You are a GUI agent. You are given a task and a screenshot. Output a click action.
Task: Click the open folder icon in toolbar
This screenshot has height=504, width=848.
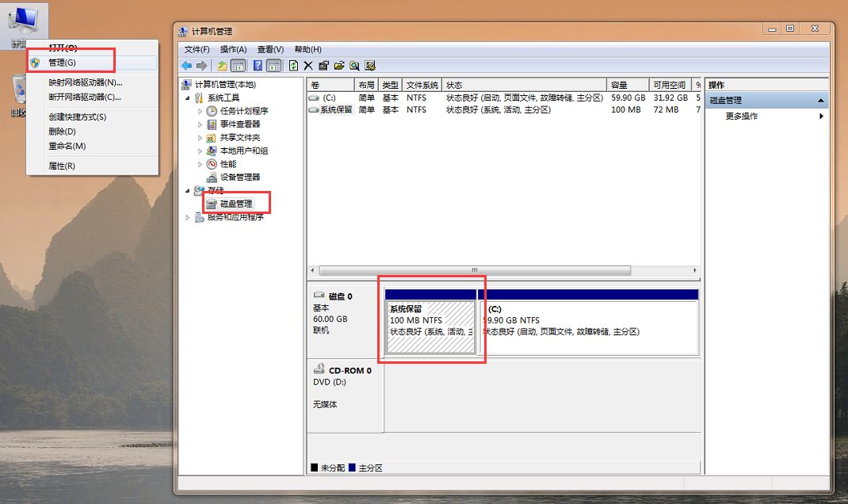pyautogui.click(x=339, y=66)
